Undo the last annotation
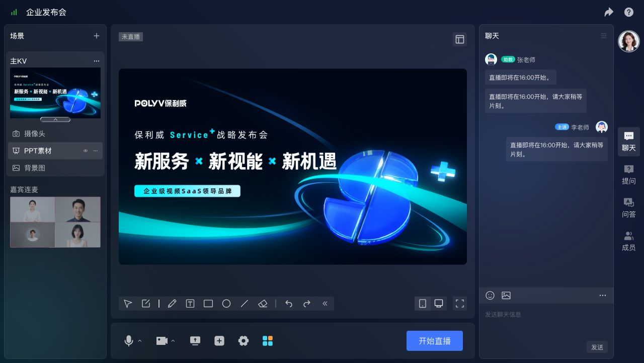This screenshot has width=644, height=363. [x=289, y=304]
